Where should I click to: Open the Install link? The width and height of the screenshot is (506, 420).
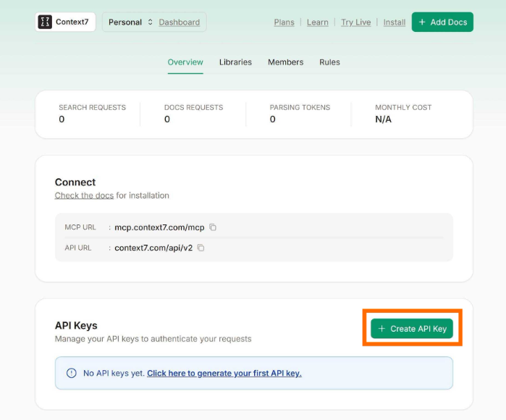pyautogui.click(x=394, y=22)
